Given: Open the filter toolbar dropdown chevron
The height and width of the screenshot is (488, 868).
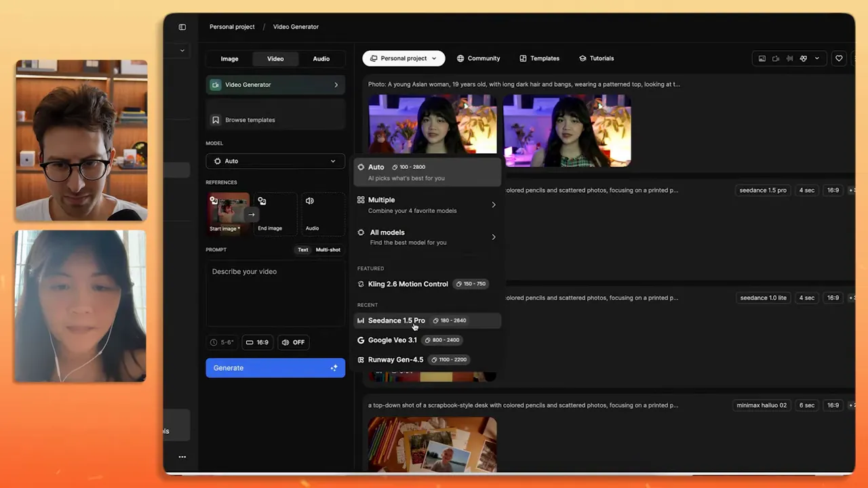Looking at the screenshot, I should [x=816, y=58].
